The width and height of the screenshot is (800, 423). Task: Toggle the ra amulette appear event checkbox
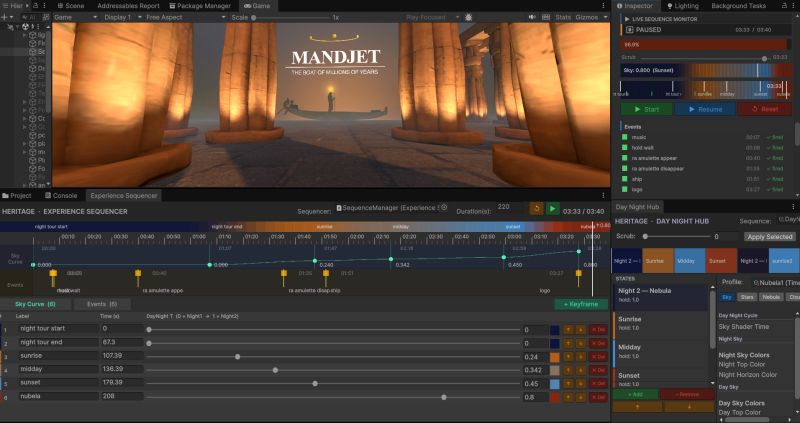(624, 158)
